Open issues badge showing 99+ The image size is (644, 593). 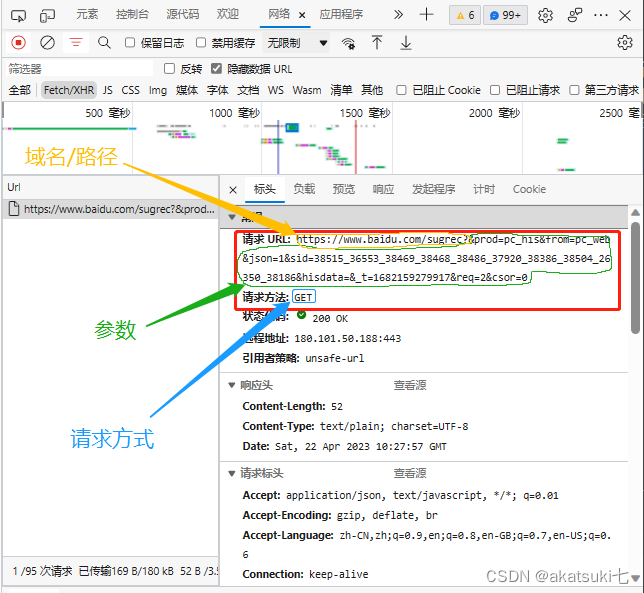click(x=505, y=15)
